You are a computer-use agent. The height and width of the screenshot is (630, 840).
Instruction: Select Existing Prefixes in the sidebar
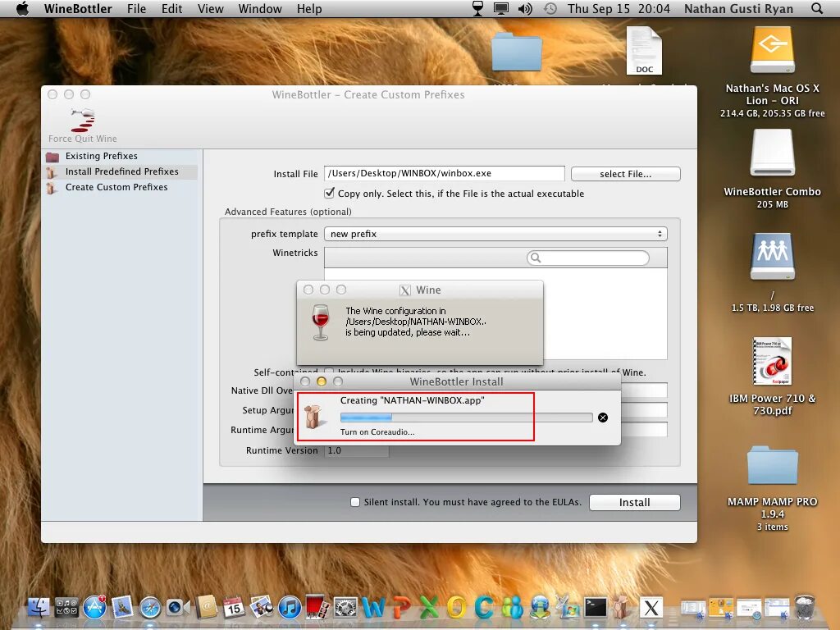coord(101,156)
